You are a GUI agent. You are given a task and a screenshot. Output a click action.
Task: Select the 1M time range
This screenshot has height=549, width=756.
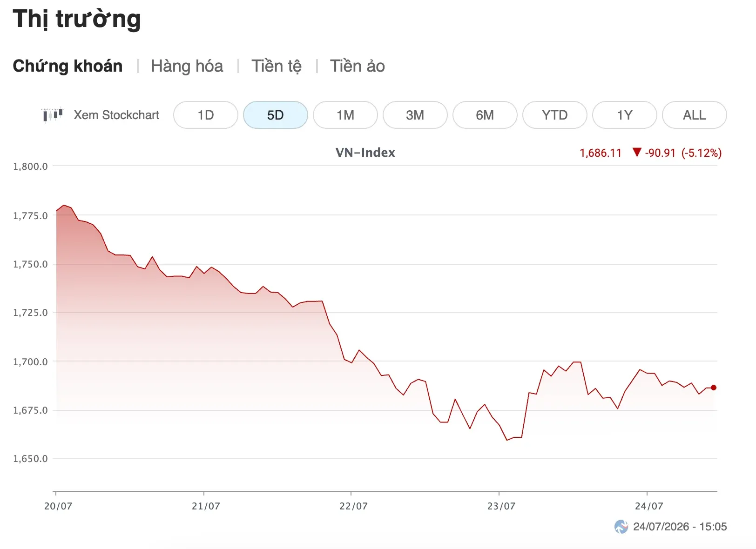coord(345,115)
